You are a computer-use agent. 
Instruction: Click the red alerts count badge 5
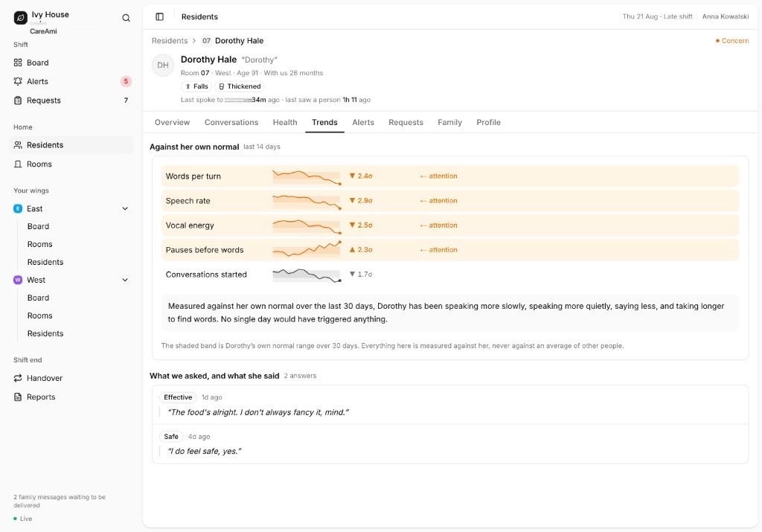(x=126, y=81)
